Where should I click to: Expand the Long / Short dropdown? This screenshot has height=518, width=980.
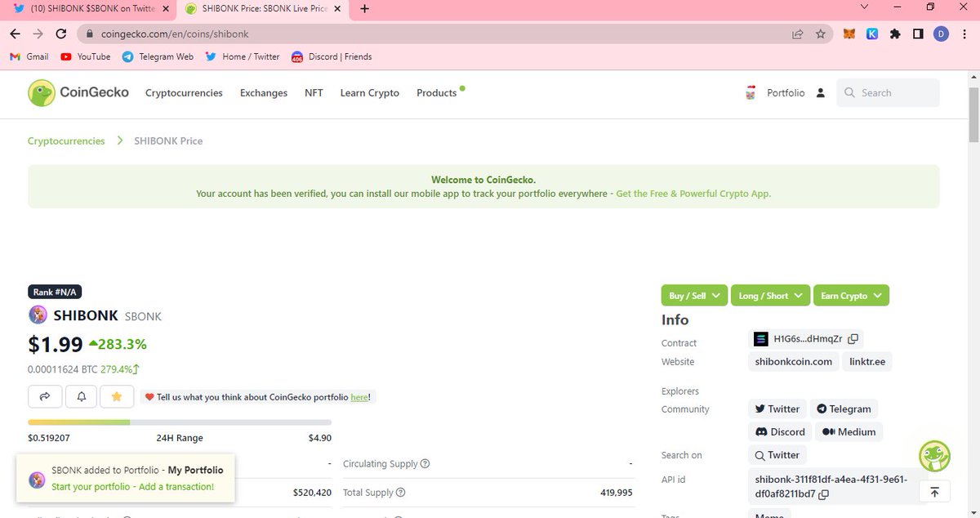click(x=770, y=295)
